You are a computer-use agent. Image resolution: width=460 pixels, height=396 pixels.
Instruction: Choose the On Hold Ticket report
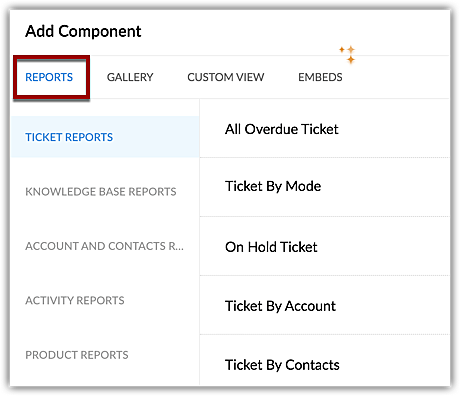point(271,247)
